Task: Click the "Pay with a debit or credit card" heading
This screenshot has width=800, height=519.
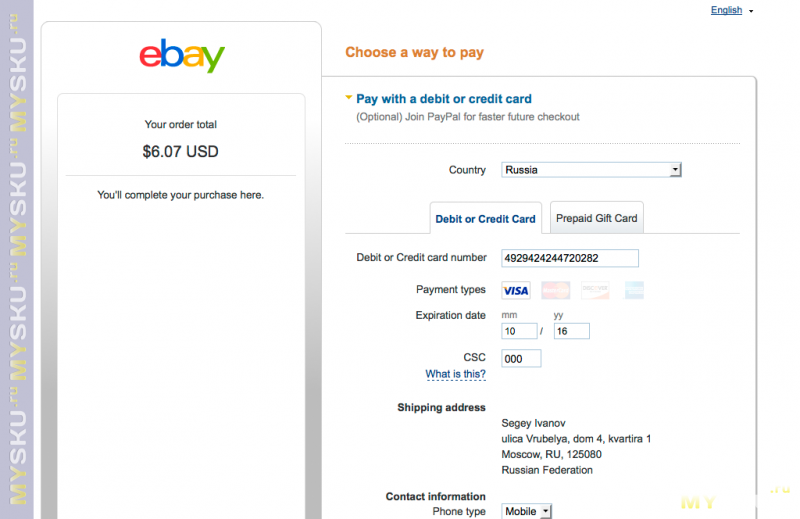Action: [x=444, y=99]
